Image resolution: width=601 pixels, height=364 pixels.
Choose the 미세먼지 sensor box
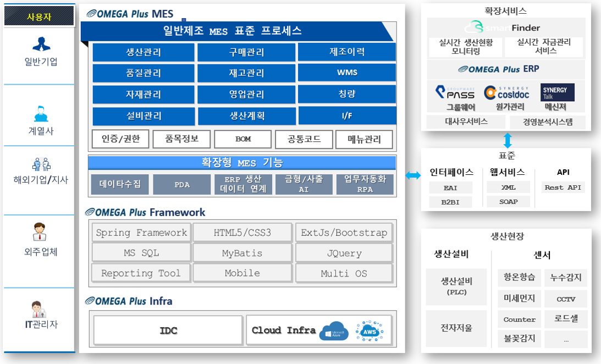click(519, 299)
